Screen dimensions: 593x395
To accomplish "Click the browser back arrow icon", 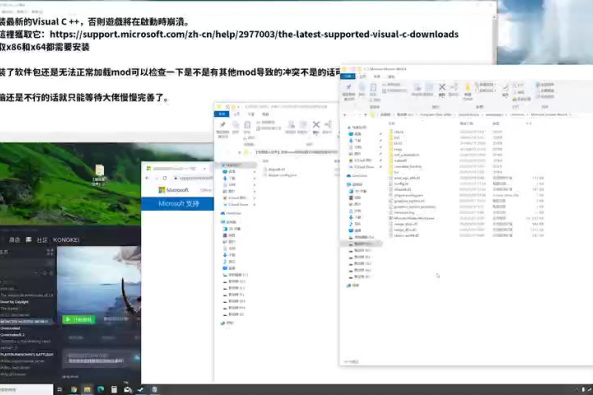I will click(147, 178).
